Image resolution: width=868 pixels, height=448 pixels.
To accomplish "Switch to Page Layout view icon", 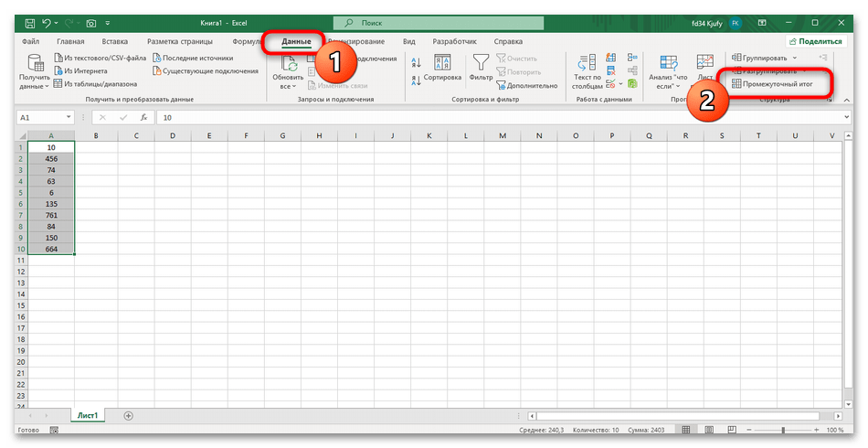I will tap(709, 430).
